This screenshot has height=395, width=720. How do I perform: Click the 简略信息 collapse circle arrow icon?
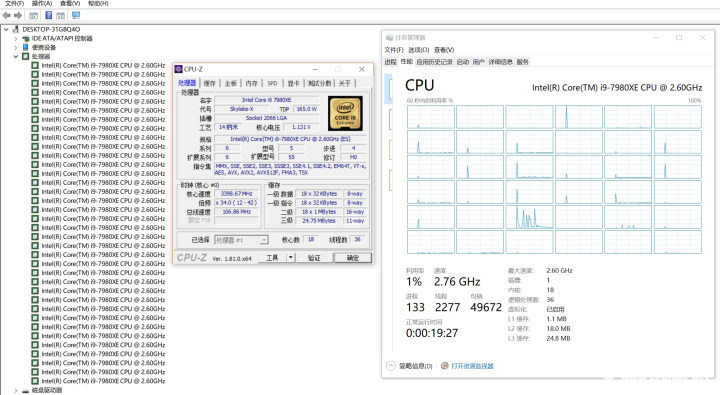[x=391, y=366]
